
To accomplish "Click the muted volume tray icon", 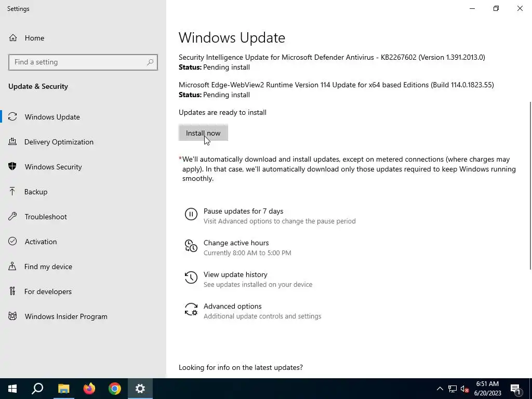I will tap(465, 389).
